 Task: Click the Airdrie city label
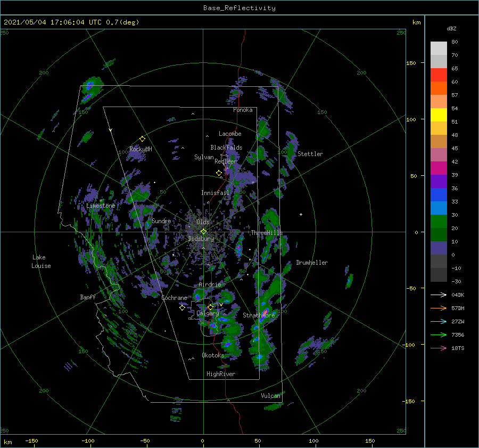210,284
